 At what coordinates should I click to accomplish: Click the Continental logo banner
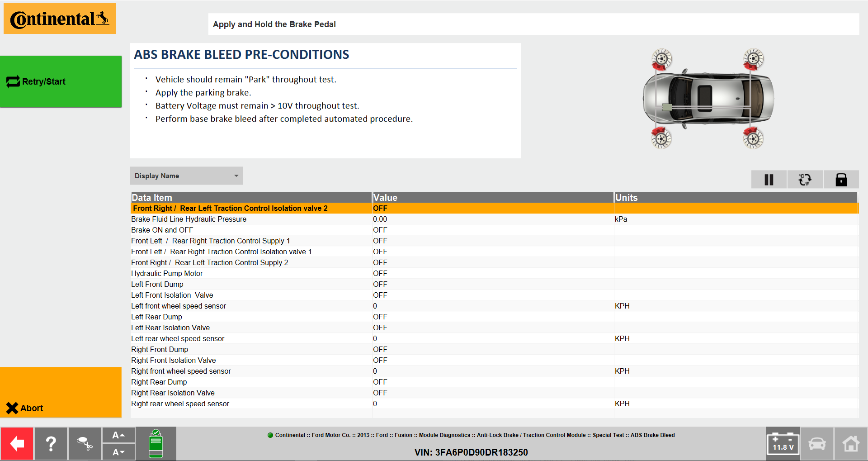click(x=59, y=19)
